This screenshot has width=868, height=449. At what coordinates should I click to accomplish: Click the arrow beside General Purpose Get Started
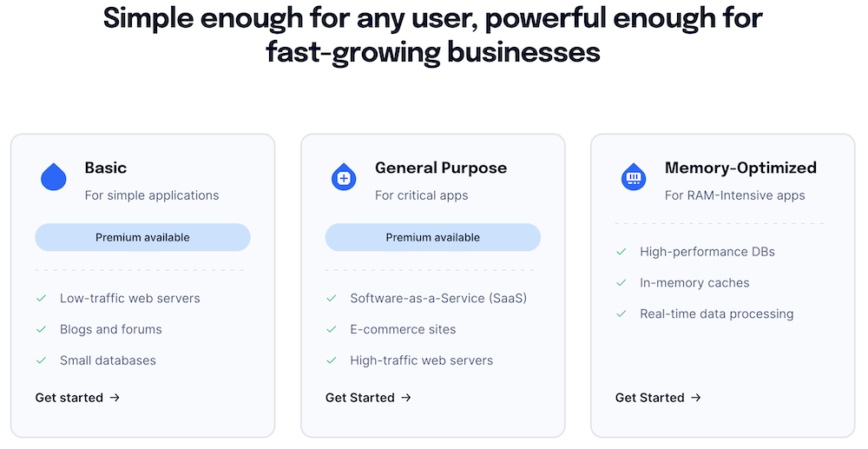[406, 398]
